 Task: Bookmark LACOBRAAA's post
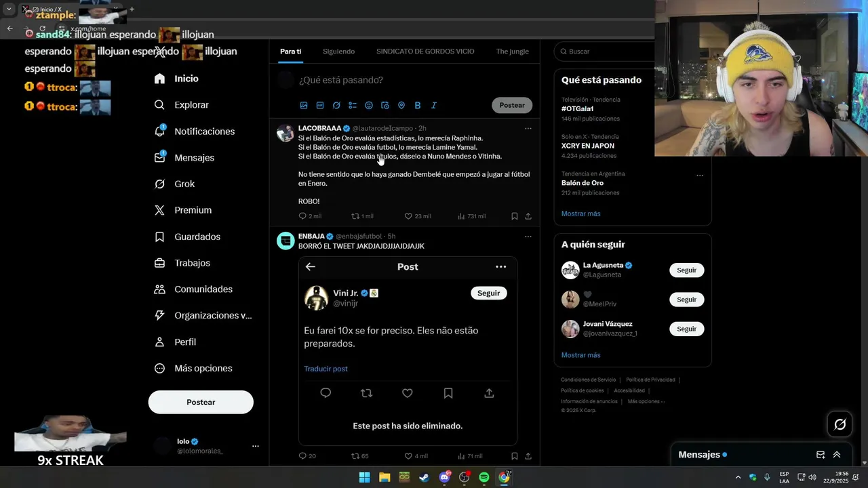click(x=515, y=216)
